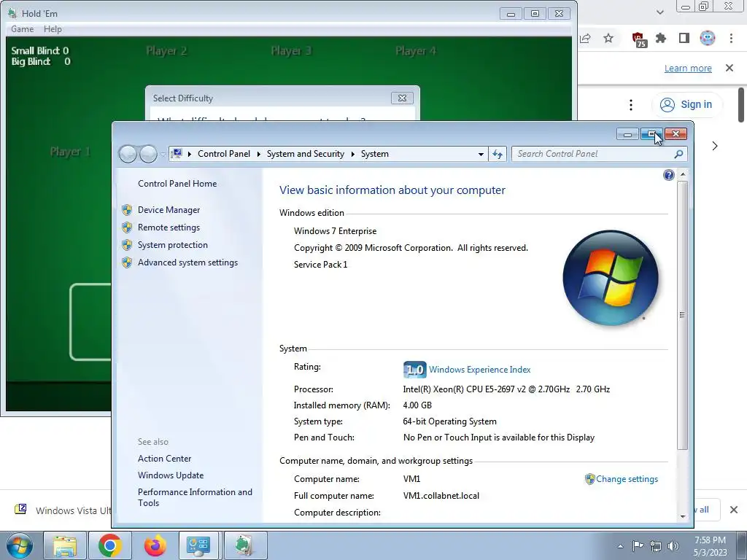Image resolution: width=747 pixels, height=560 pixels.
Task: Open Windows Experience Index link
Action: pos(480,370)
